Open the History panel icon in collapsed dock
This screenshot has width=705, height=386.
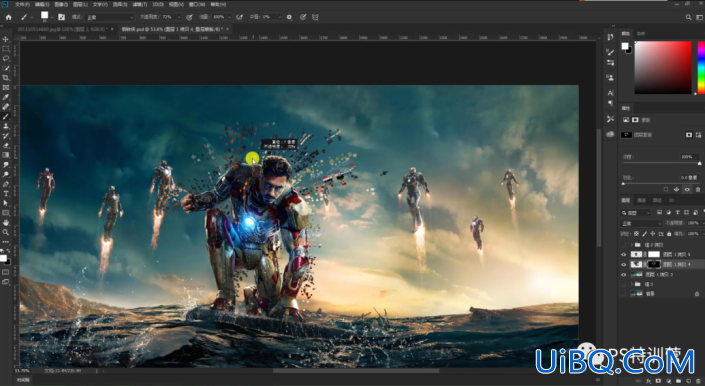(610, 37)
